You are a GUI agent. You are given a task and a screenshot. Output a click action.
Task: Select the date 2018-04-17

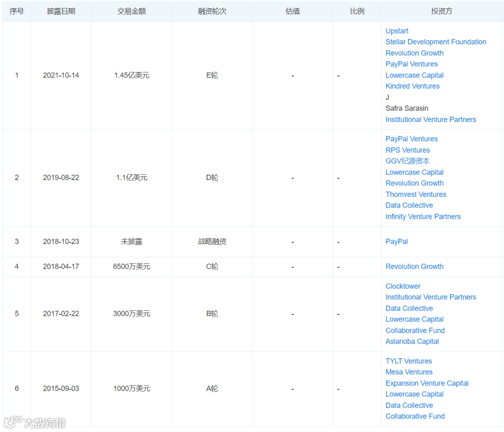tap(61, 267)
